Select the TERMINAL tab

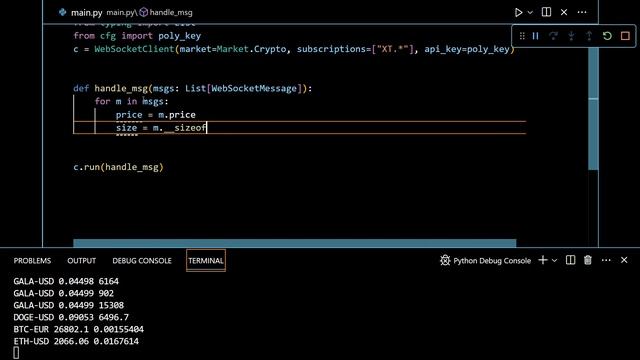click(206, 260)
